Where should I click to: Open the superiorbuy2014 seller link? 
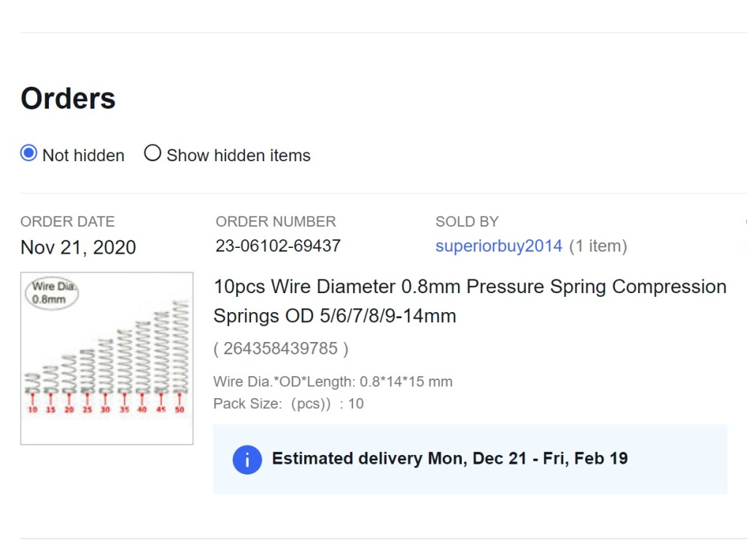498,246
